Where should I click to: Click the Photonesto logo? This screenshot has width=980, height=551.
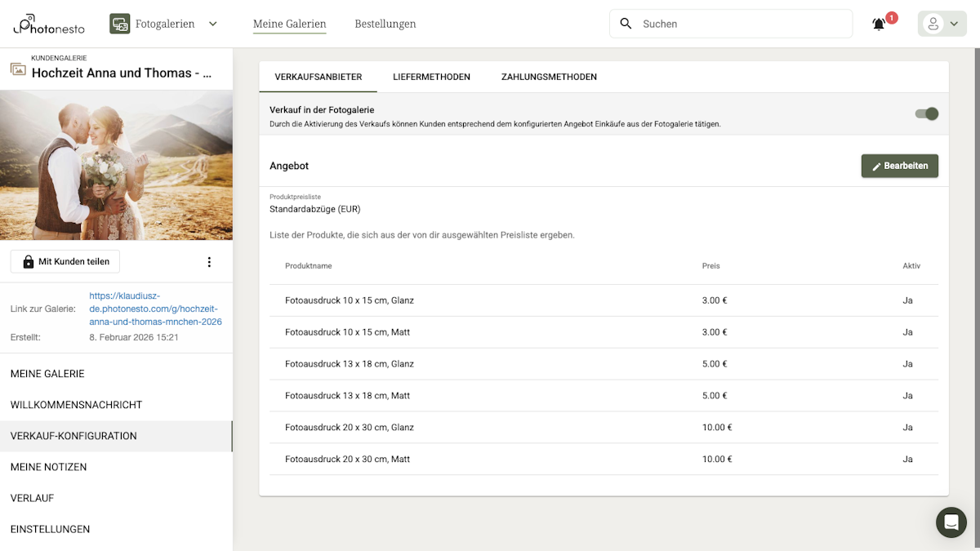coord(47,24)
